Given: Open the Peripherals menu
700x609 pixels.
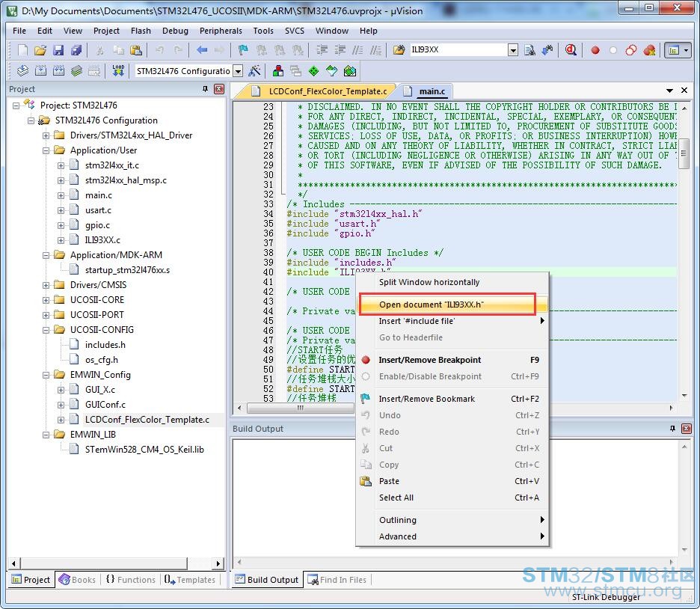Looking at the screenshot, I should (221, 31).
